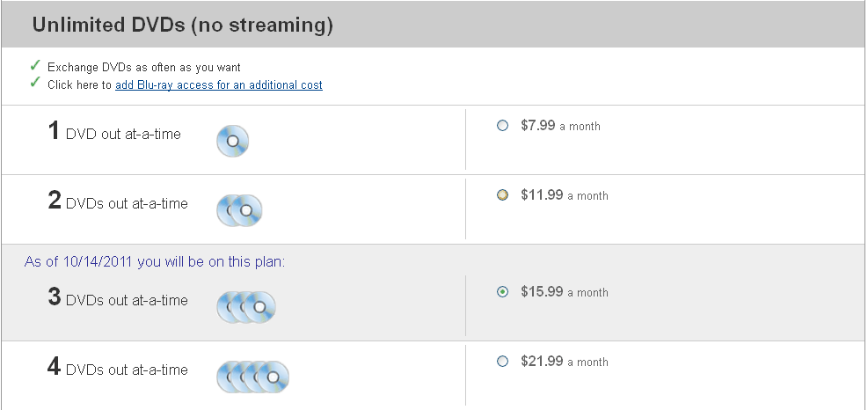Open the add Blu-ray access link

coord(219,85)
